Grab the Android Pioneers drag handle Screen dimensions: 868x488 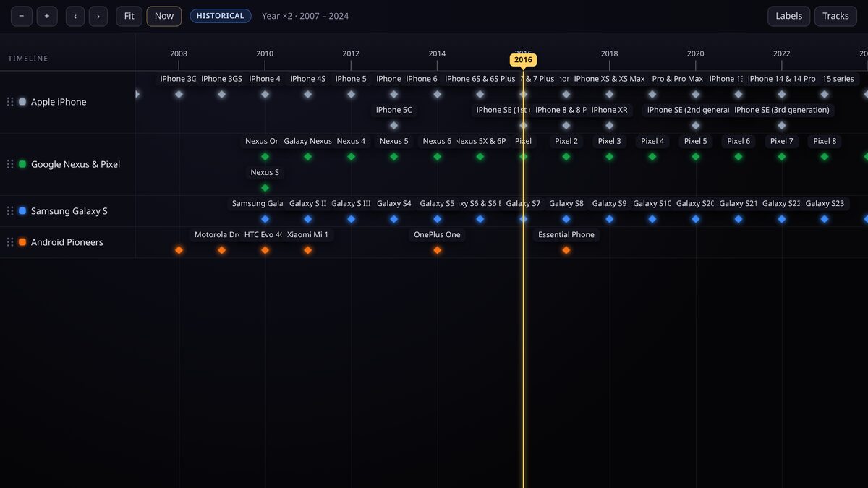pos(10,242)
